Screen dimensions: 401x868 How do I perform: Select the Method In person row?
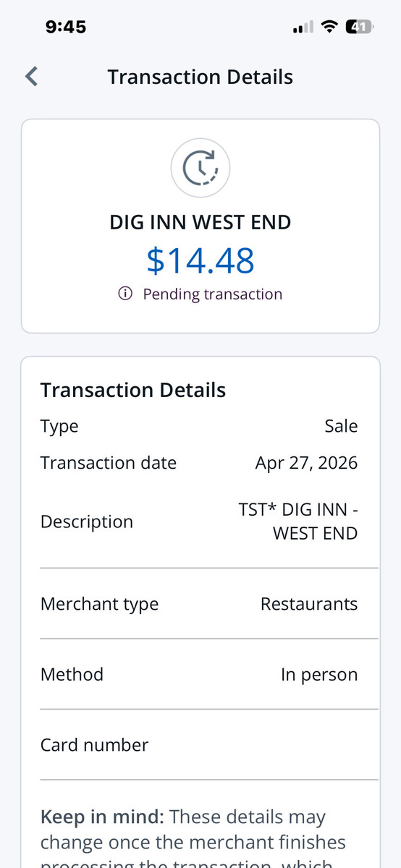click(200, 674)
